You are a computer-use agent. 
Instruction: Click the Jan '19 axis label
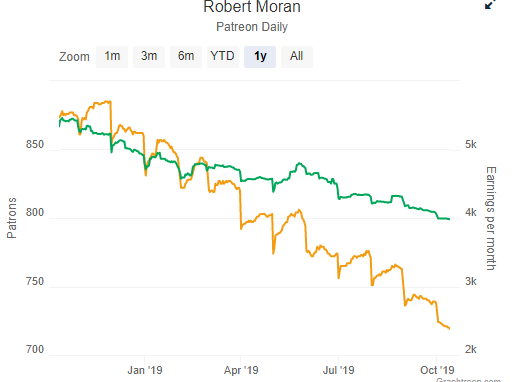click(x=145, y=370)
